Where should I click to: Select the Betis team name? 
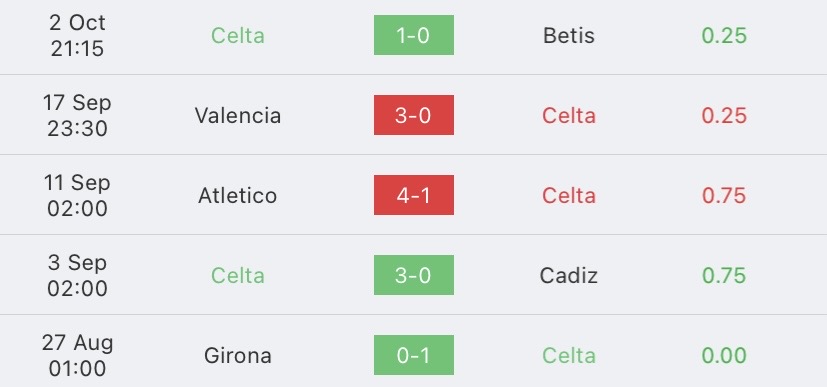coord(569,35)
